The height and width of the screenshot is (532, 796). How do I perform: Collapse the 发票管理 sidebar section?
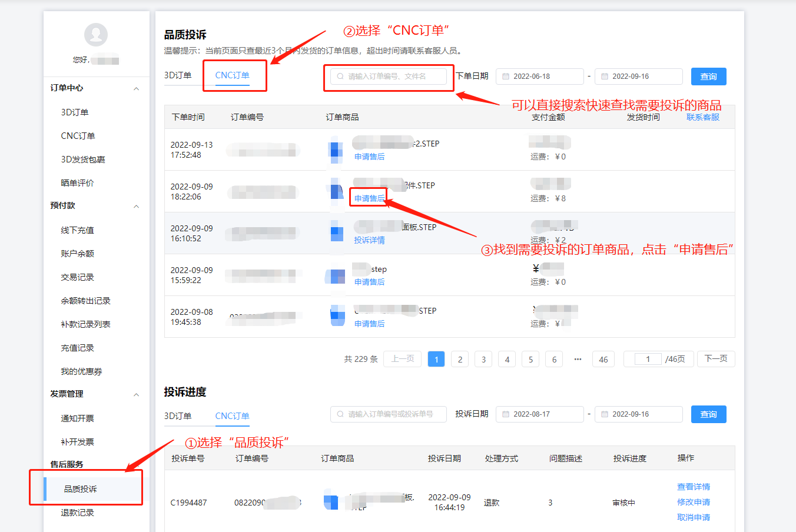[x=136, y=395]
